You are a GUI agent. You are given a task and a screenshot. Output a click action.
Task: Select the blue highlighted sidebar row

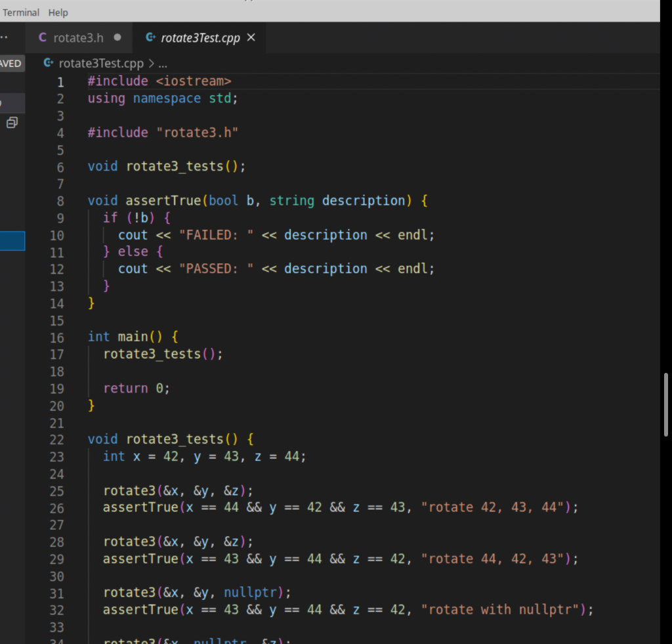[x=12, y=241]
